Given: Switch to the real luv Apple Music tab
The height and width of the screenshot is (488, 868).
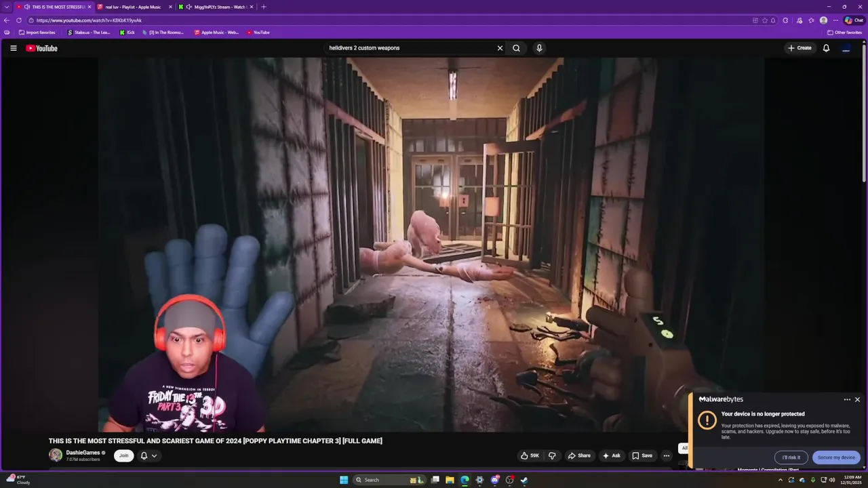Looking at the screenshot, I should (133, 7).
